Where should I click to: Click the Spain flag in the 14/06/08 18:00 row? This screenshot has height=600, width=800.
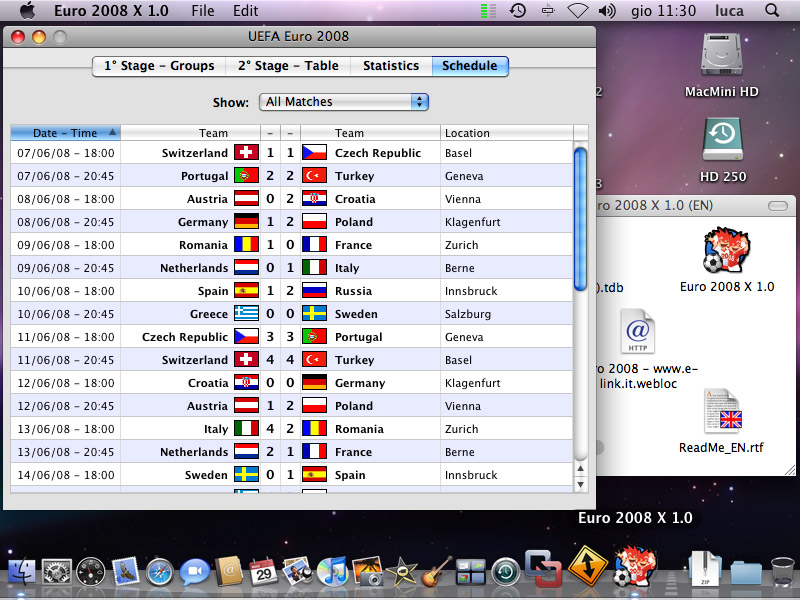(314, 474)
